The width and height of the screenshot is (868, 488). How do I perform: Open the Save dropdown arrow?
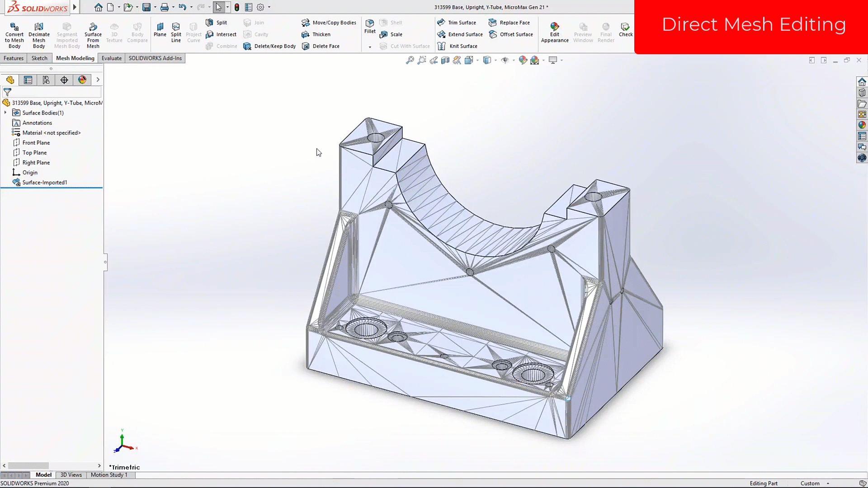click(155, 7)
